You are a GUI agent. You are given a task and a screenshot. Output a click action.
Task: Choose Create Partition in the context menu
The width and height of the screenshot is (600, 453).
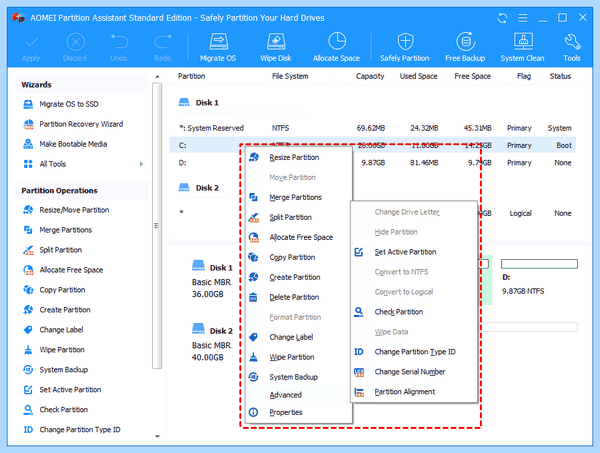point(298,277)
